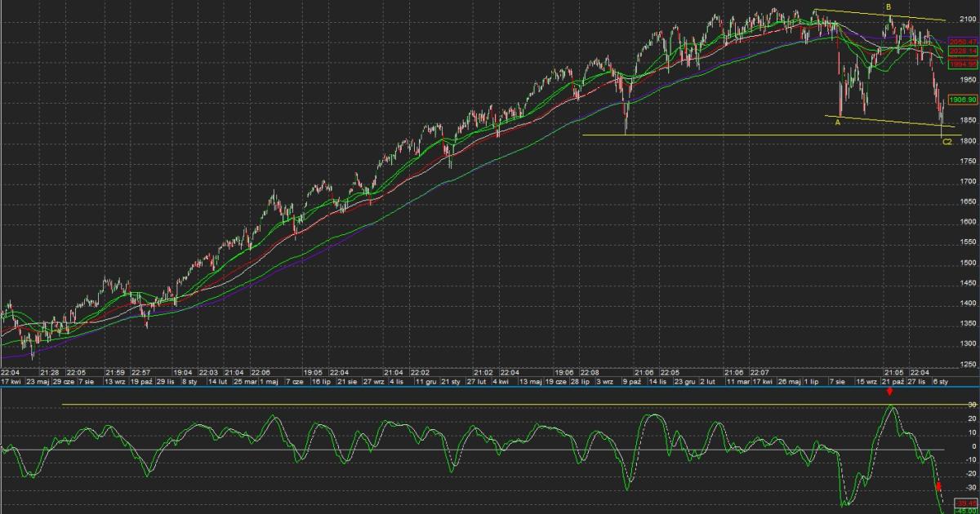Viewport: 980px width, 514px height.
Task: Click the red arrow marker above oscillator peak
Action: tap(889, 392)
